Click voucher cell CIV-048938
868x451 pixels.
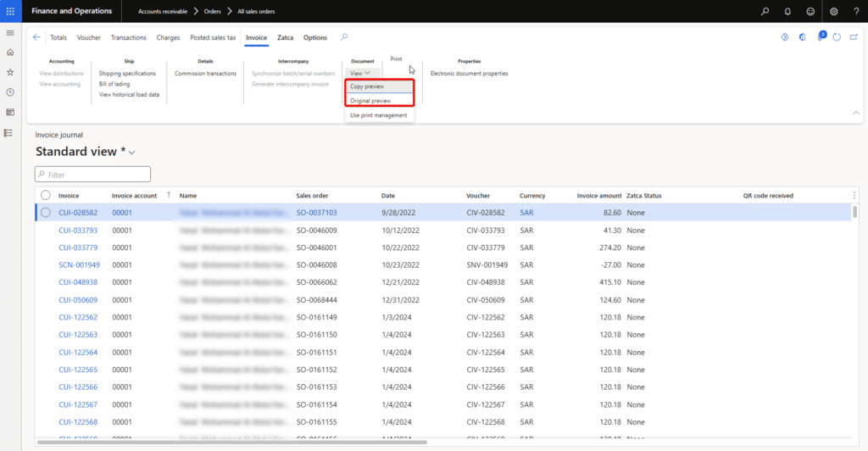tap(486, 282)
